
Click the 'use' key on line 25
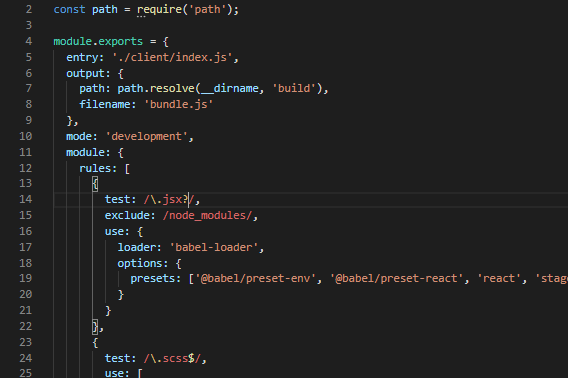click(x=114, y=373)
